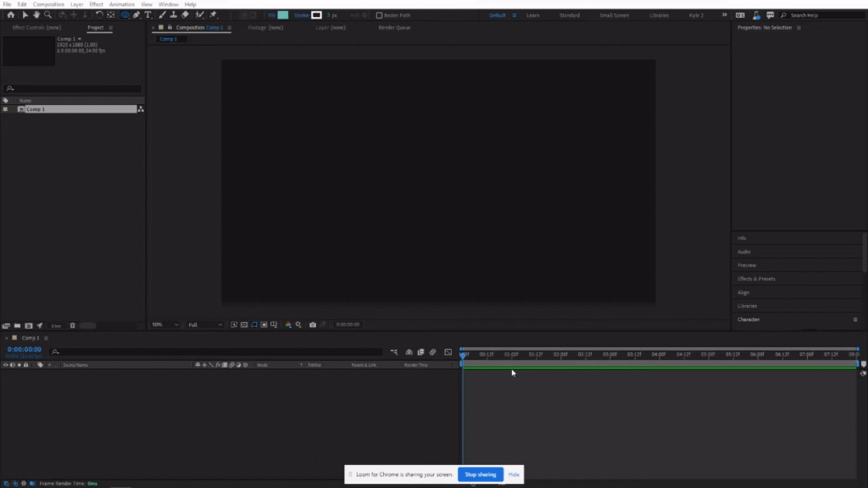Open the Default workspace menu icon
This screenshot has width=868, height=488.
click(x=515, y=15)
